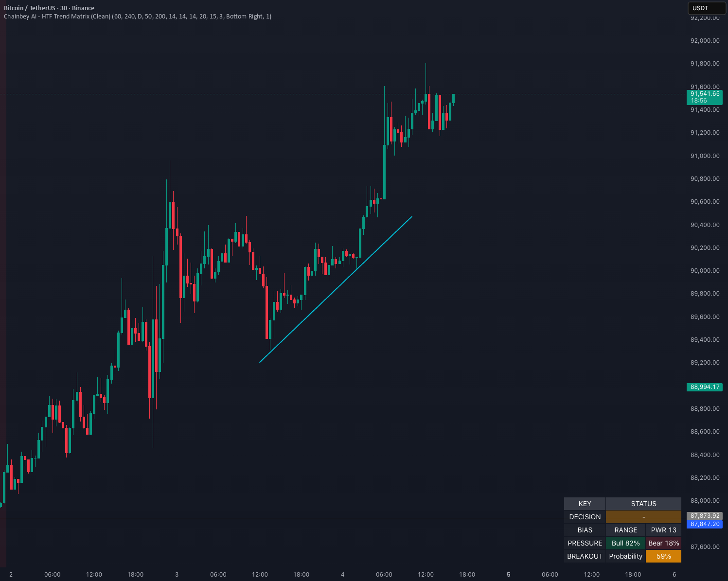728x581 pixels.
Task: Click the BREAKOUT row label
Action: pyautogui.click(x=585, y=556)
